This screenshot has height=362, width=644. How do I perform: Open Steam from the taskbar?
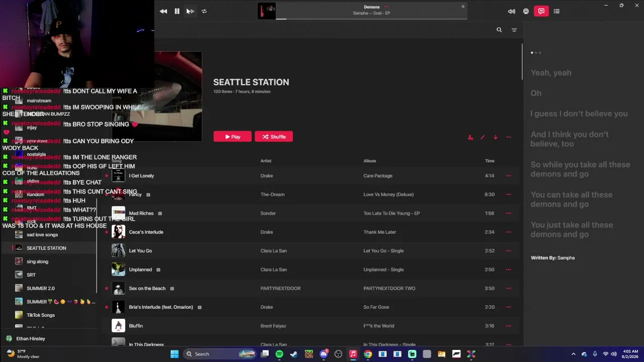(x=294, y=354)
